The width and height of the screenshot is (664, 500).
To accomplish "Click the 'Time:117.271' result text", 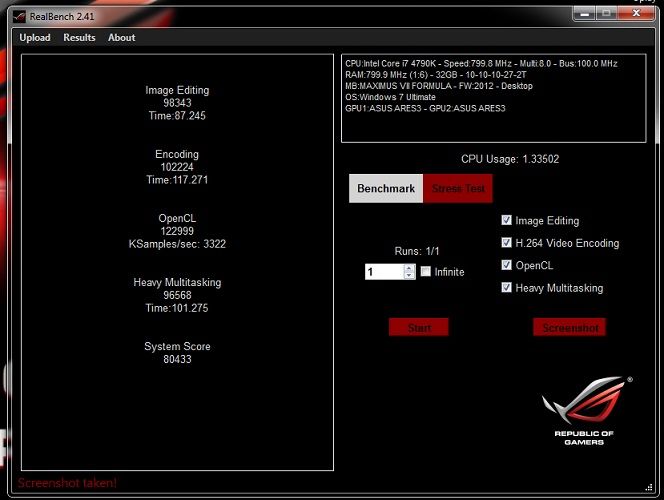I will [177, 180].
